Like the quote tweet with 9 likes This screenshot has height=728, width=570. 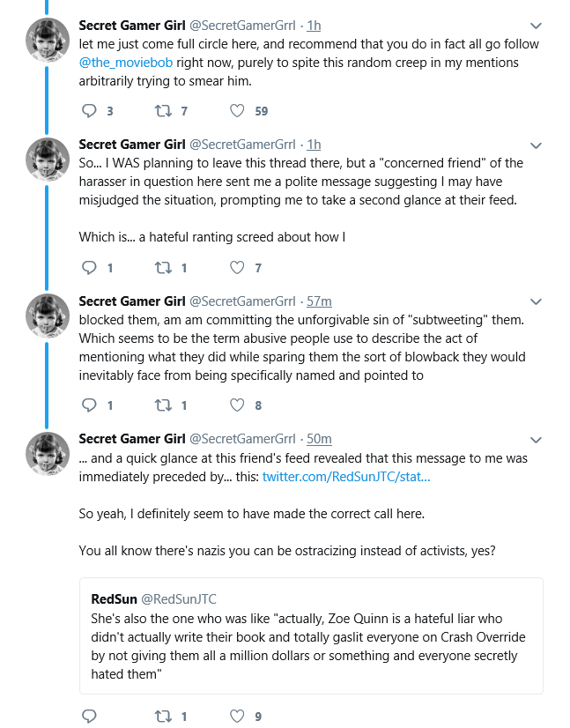[237, 717]
